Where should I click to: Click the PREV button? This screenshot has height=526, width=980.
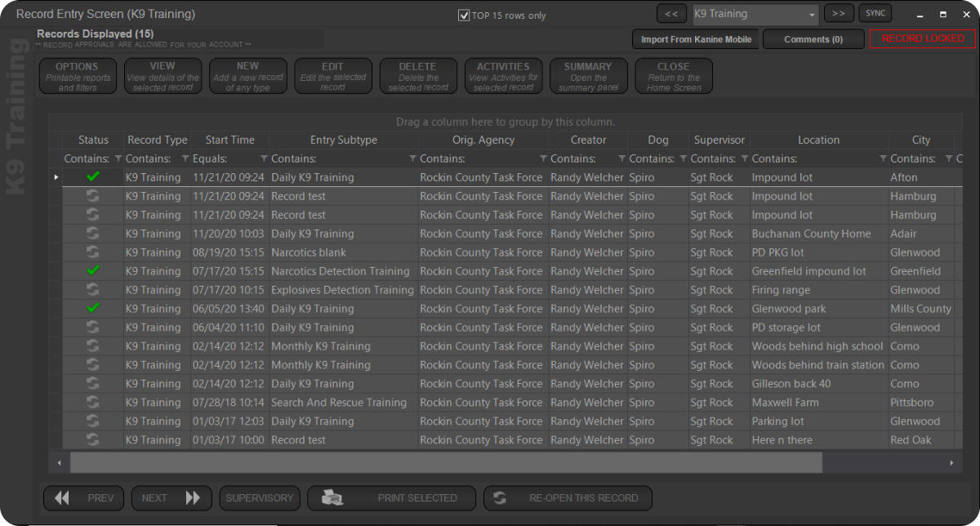(x=83, y=498)
